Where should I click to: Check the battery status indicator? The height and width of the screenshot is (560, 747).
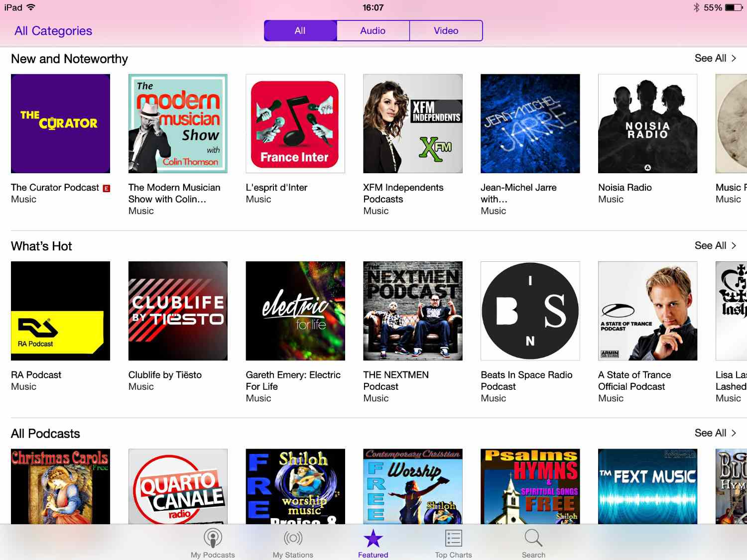pyautogui.click(x=734, y=7)
